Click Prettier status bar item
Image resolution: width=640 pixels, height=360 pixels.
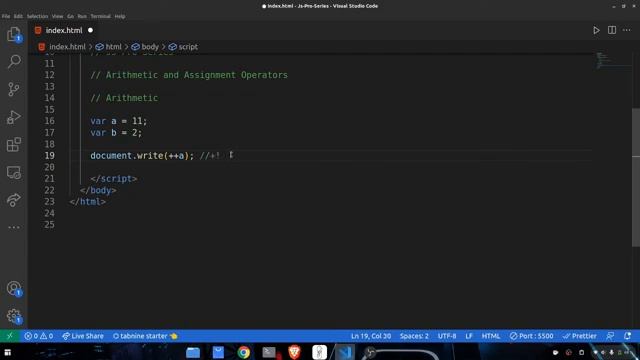pyautogui.click(x=579, y=336)
